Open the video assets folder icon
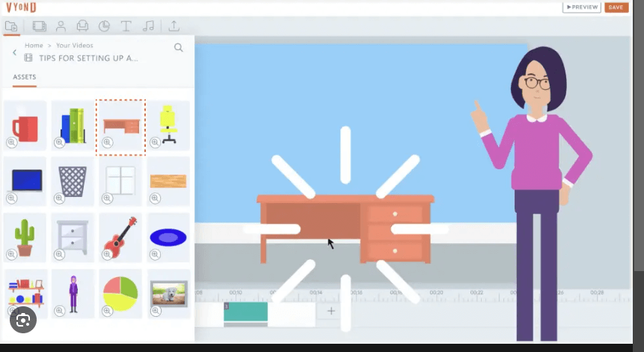644x352 pixels. [11, 26]
